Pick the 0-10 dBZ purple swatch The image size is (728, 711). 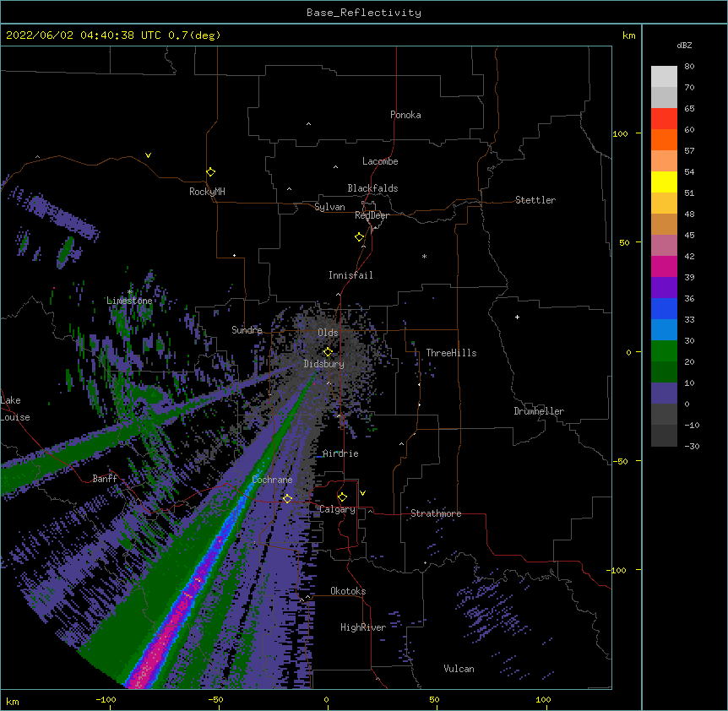664,393
